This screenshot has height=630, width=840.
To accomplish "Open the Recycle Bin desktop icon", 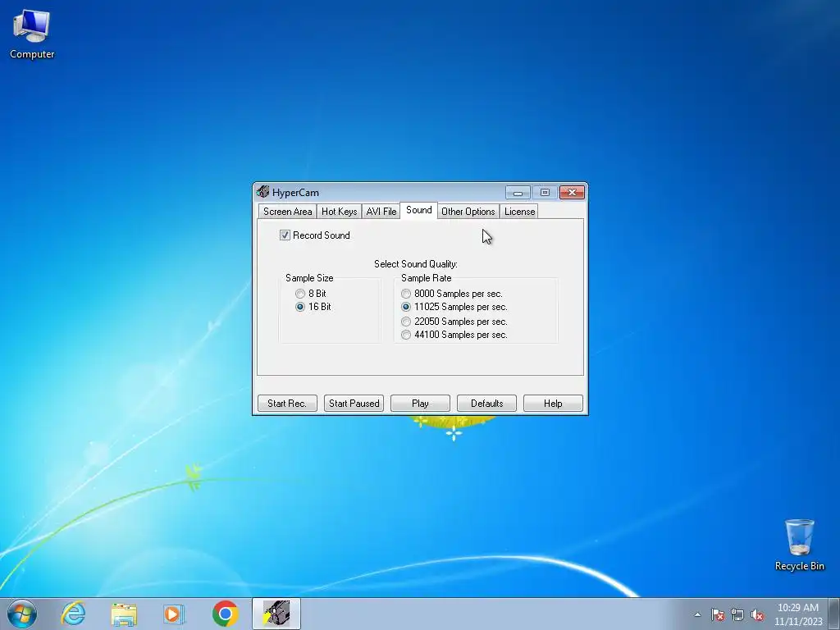I will [x=799, y=545].
